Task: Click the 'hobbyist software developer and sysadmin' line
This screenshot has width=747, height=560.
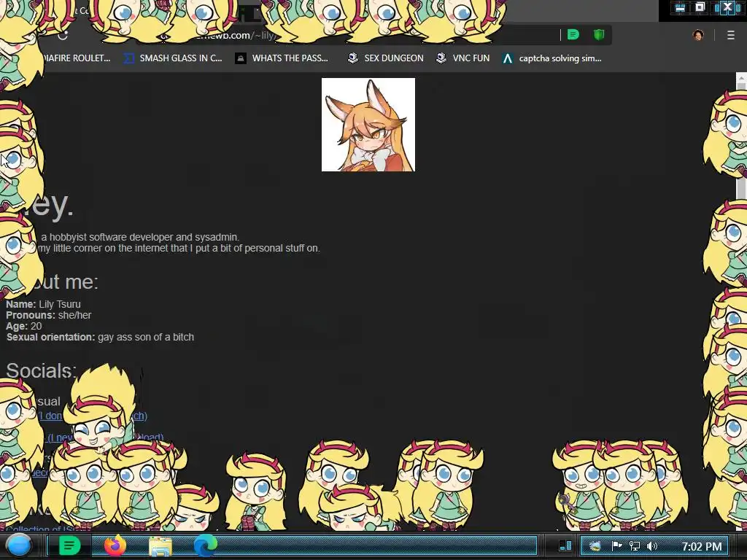Action: 140,237
